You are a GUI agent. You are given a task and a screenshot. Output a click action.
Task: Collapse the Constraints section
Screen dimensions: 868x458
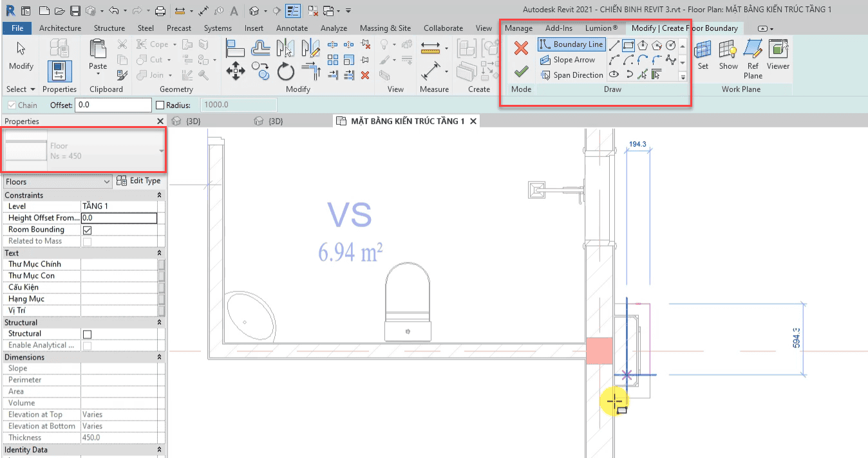click(160, 195)
